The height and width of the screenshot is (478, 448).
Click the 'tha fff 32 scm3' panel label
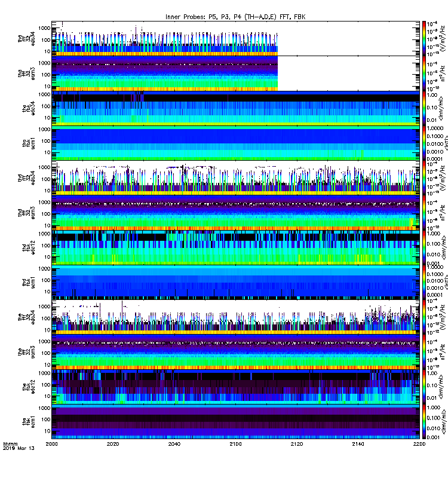tap(26, 73)
